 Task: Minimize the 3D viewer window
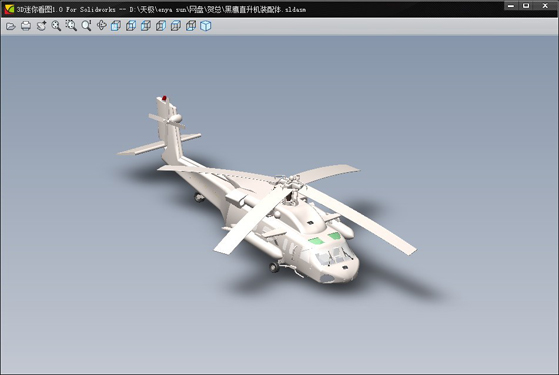click(511, 5)
